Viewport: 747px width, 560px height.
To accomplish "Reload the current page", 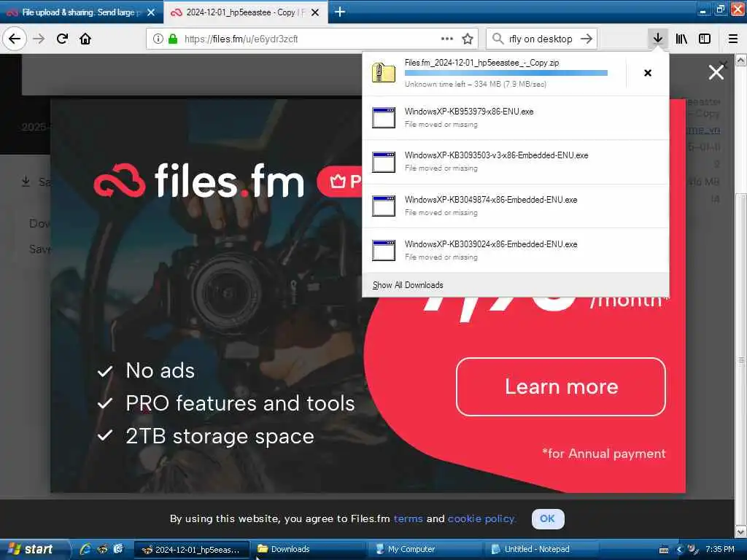I will [63, 39].
